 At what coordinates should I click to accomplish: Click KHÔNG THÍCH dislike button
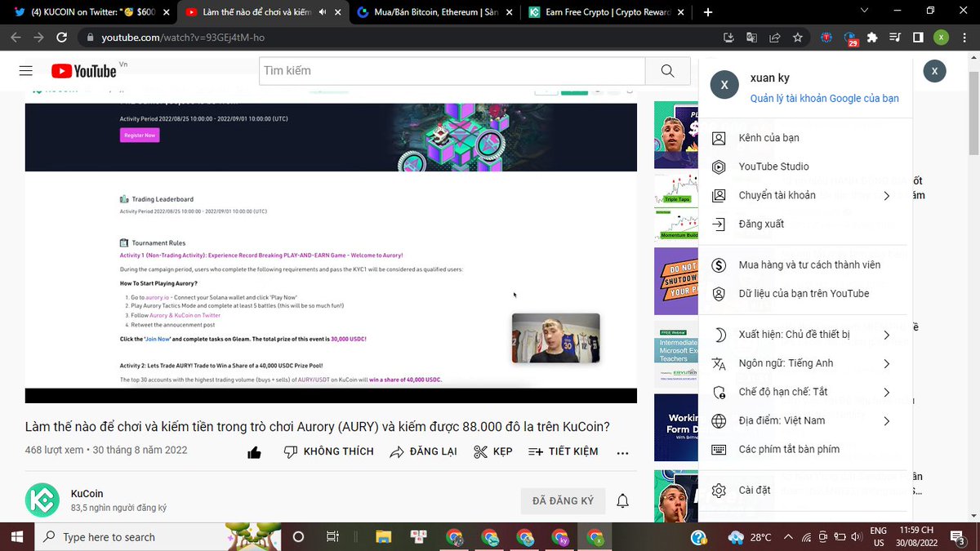328,451
